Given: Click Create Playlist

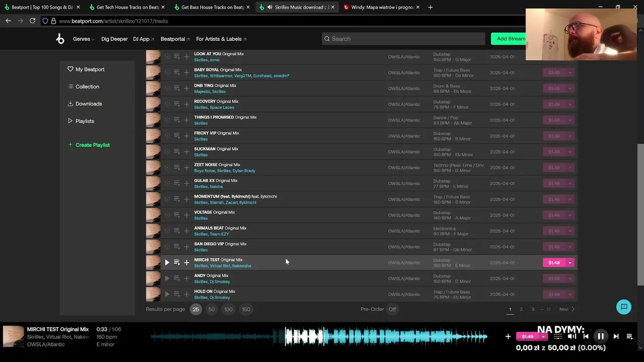Looking at the screenshot, I should pyautogui.click(x=89, y=145).
